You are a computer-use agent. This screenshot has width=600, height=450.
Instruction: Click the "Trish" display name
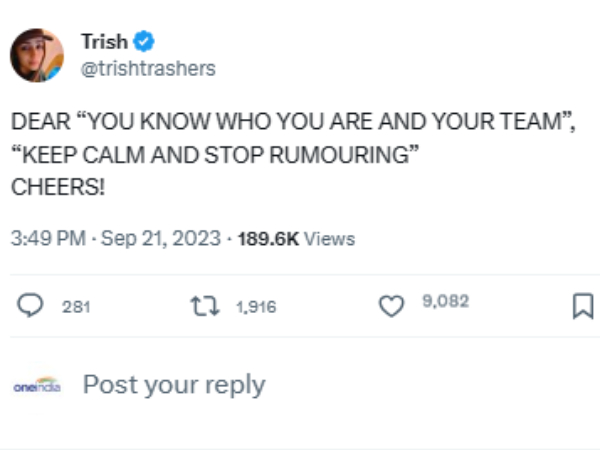pyautogui.click(x=104, y=42)
